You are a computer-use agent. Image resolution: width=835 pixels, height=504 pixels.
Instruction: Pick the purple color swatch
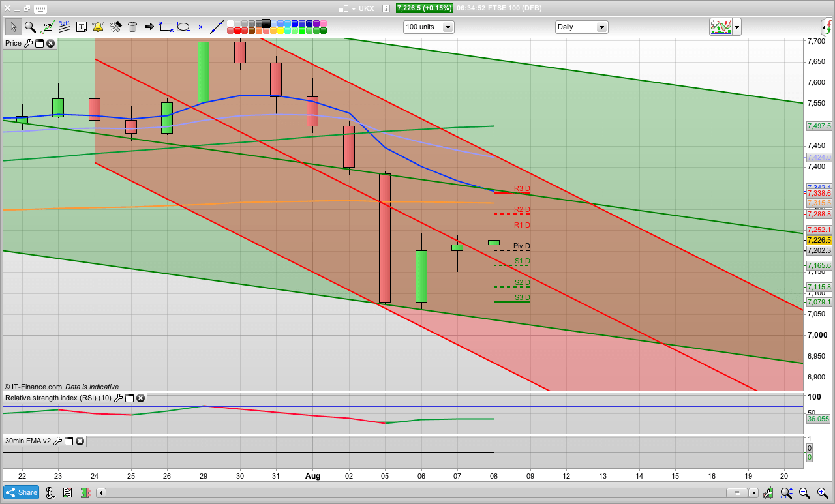pyautogui.click(x=316, y=23)
